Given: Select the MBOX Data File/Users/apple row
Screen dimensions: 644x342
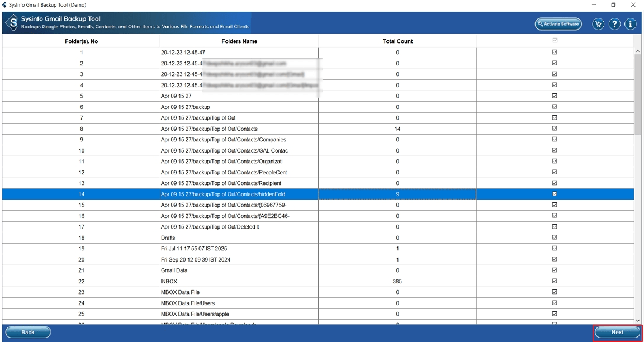Looking at the screenshot, I should [195, 314].
